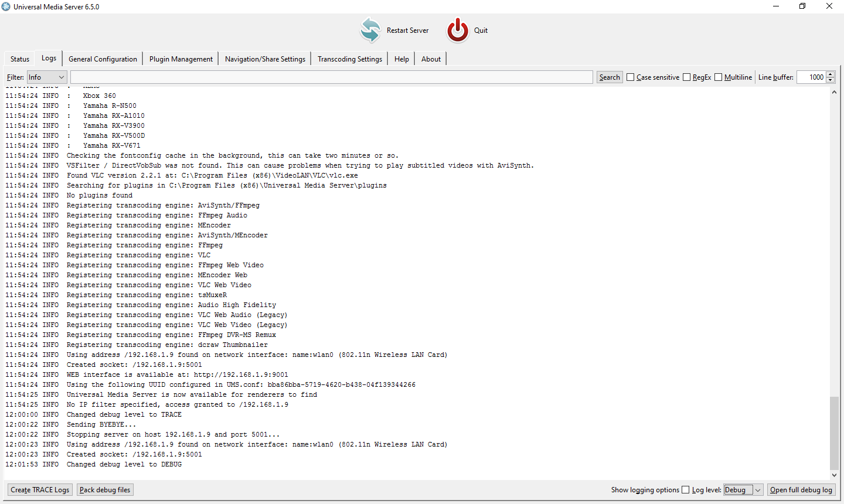This screenshot has width=844, height=504.
Task: Click log entry 'Yamaha RX-V671'
Action: (112, 145)
